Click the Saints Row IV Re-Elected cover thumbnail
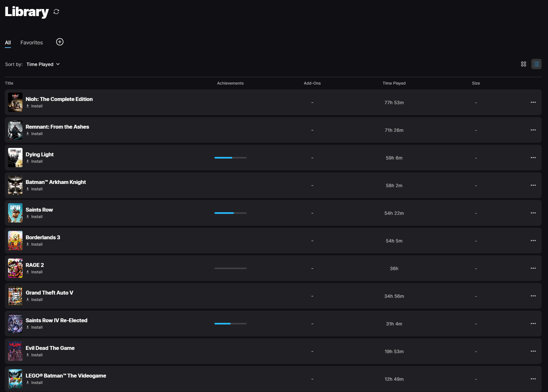The image size is (548, 392). (x=15, y=324)
